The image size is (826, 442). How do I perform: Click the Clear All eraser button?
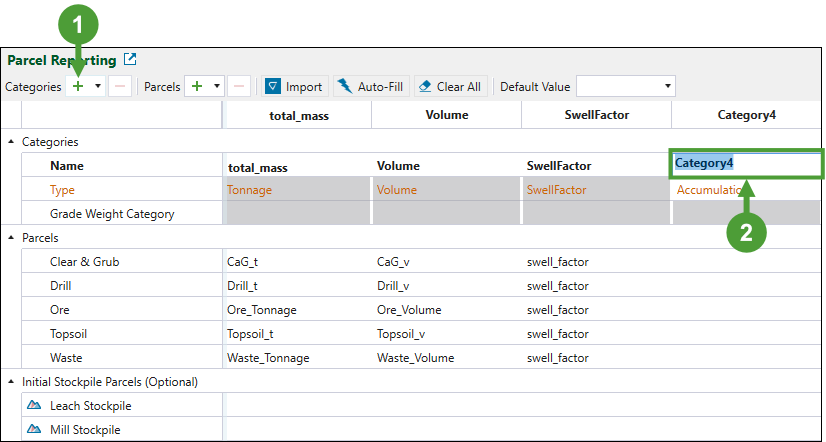(x=449, y=87)
